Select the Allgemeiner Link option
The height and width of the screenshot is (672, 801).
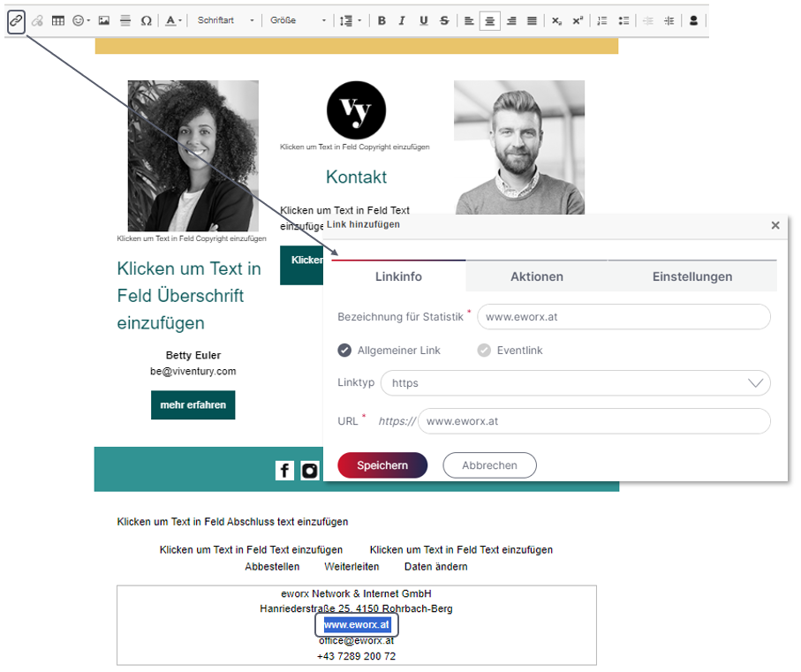(x=389, y=351)
